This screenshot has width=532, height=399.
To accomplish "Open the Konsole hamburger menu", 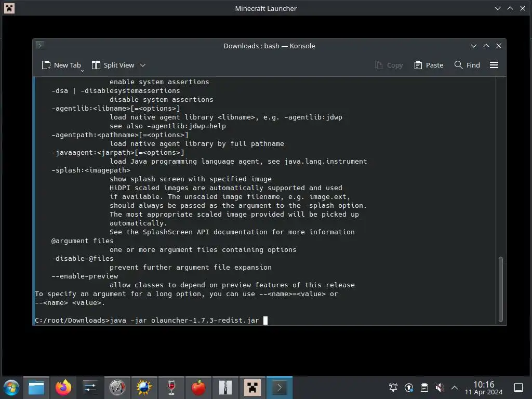I will 494,65.
